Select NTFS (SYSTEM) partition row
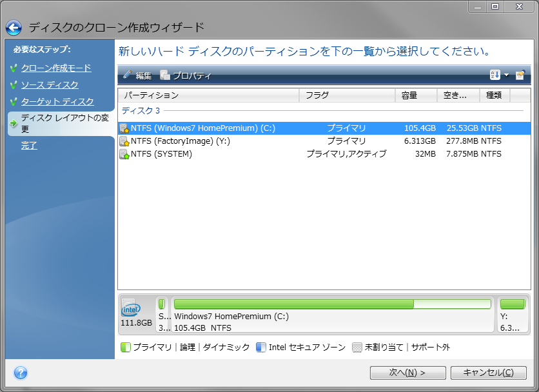This screenshot has height=392, width=539. 324,154
